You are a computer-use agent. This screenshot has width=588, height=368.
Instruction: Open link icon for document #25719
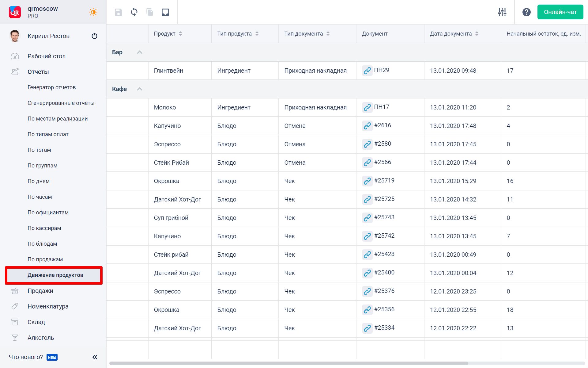[367, 181]
